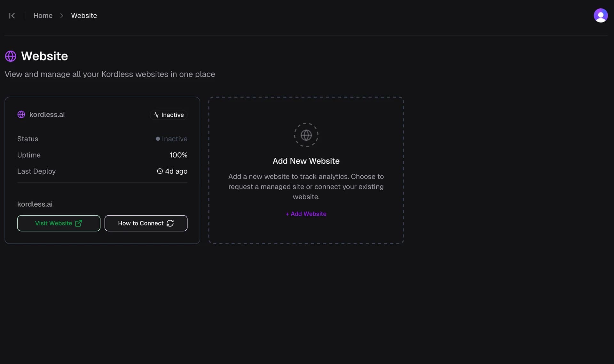Screen dimensions: 614x364
Task: Select the Website breadcrumb item
Action: [84, 15]
